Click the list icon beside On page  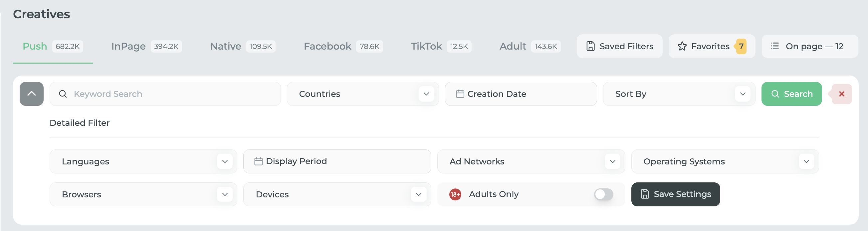tap(774, 46)
